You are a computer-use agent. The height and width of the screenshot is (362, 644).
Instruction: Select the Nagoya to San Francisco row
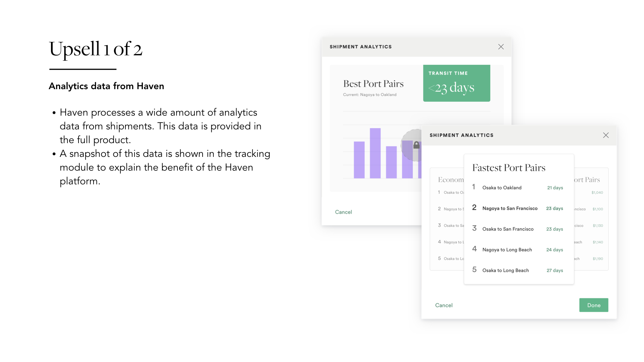click(518, 208)
